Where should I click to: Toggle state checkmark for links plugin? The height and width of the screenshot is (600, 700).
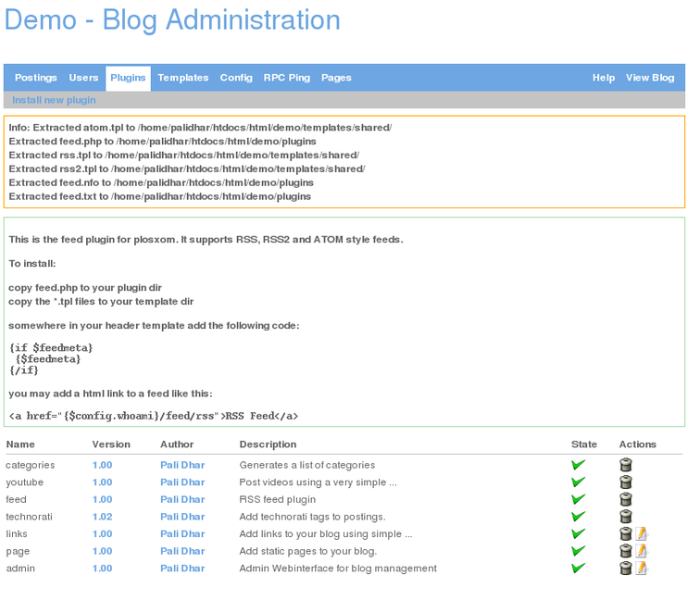578,533
